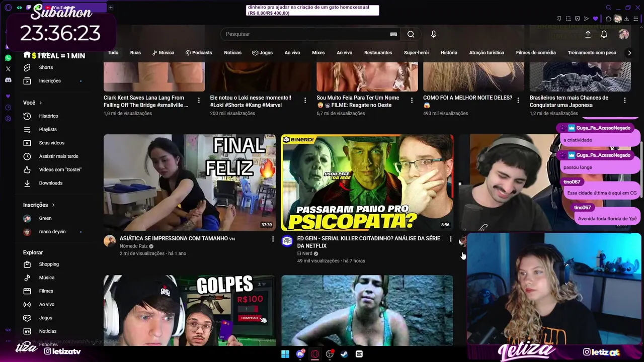644x362 pixels.
Task: Open Steam from the taskbar
Action: point(345,354)
